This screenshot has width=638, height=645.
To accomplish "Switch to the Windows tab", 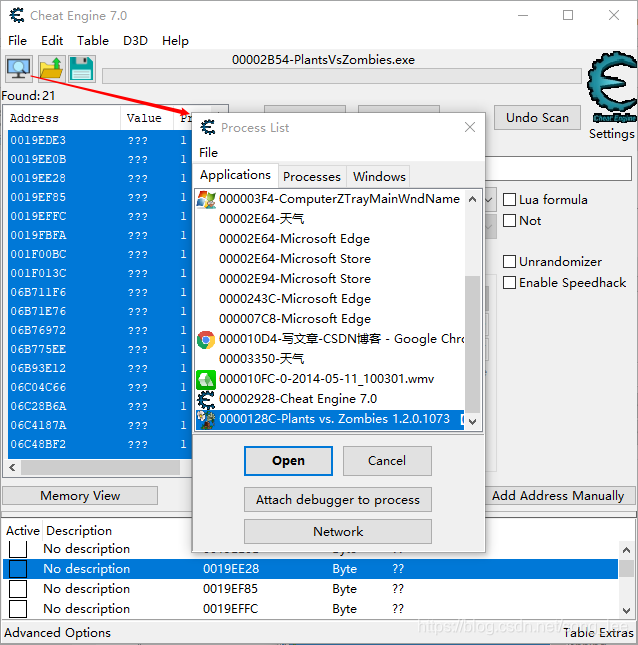I will pyautogui.click(x=379, y=176).
